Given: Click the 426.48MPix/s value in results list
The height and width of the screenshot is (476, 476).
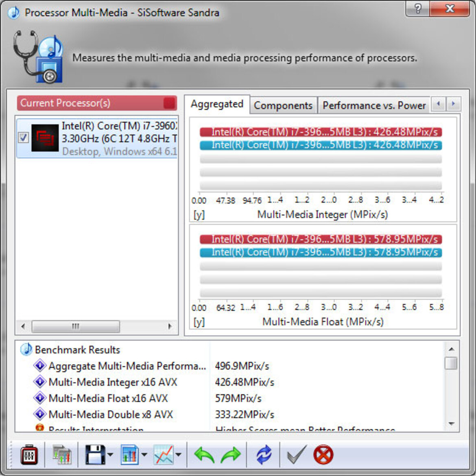Looking at the screenshot, I should [x=245, y=382].
